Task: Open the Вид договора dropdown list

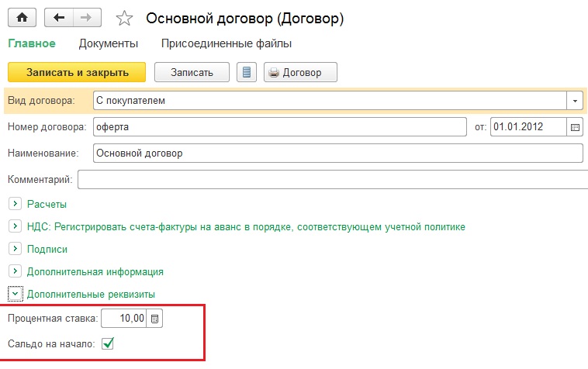Action: point(575,101)
